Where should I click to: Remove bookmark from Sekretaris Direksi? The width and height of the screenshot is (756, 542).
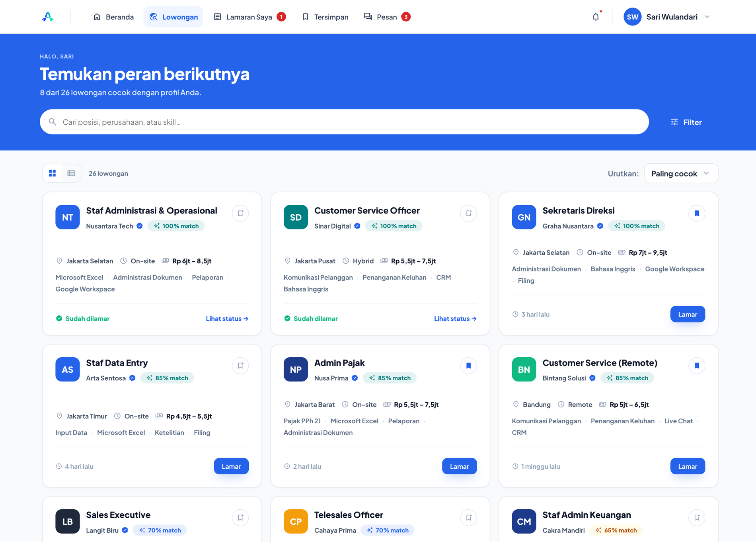pyautogui.click(x=697, y=213)
